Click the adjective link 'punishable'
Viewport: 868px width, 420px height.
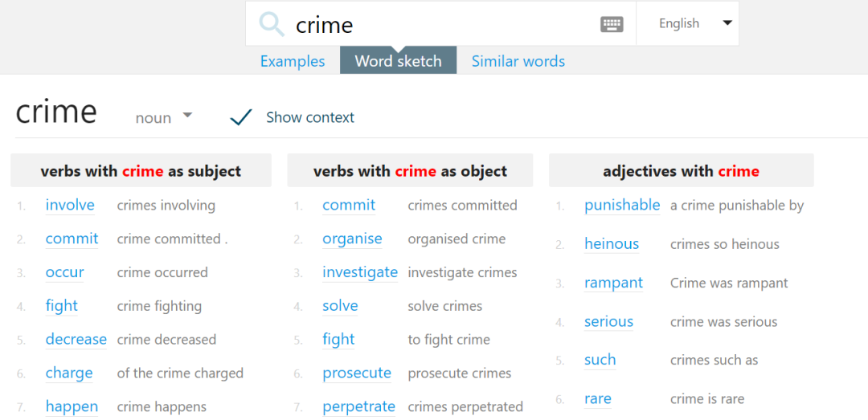click(x=622, y=205)
